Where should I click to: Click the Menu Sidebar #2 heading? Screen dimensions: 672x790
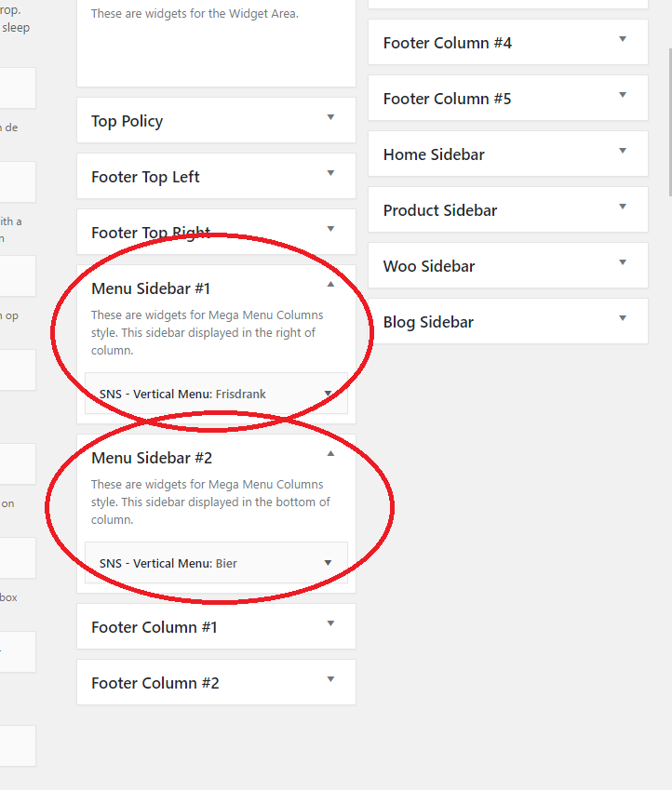pos(152,458)
